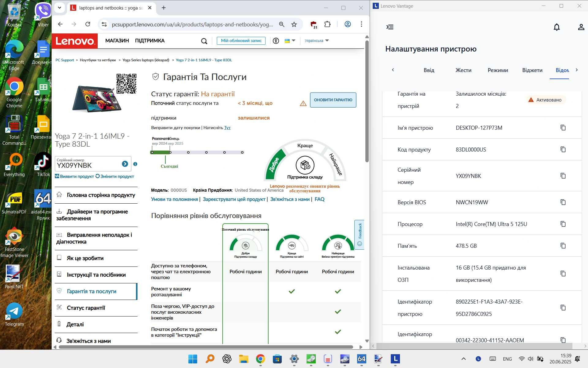Image resolution: width=588 pixels, height=368 pixels.
Task: Open Chrome three-dot menu
Action: point(361,24)
